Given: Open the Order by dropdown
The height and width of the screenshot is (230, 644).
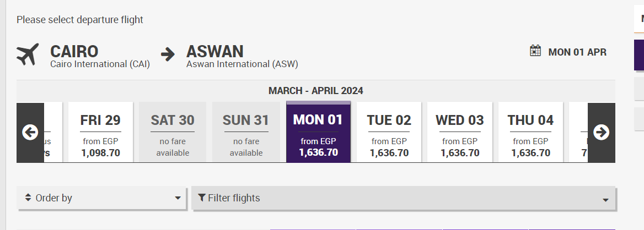Looking at the screenshot, I should [101, 198].
